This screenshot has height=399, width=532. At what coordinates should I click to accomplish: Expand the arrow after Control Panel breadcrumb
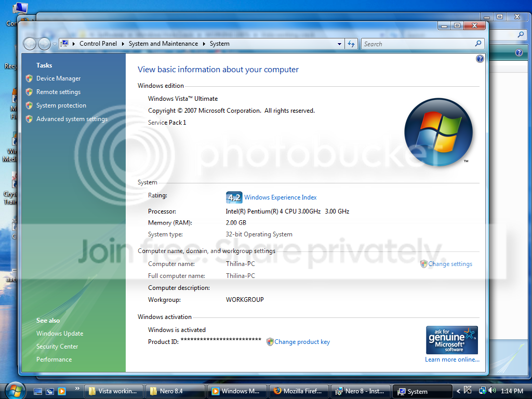point(123,44)
